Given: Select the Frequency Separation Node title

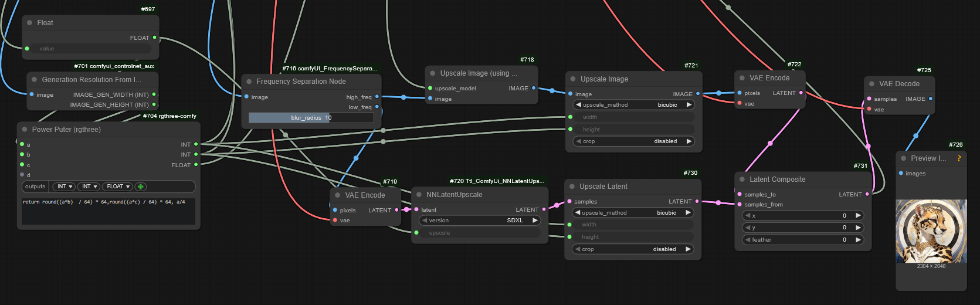Looking at the screenshot, I should tap(301, 82).
